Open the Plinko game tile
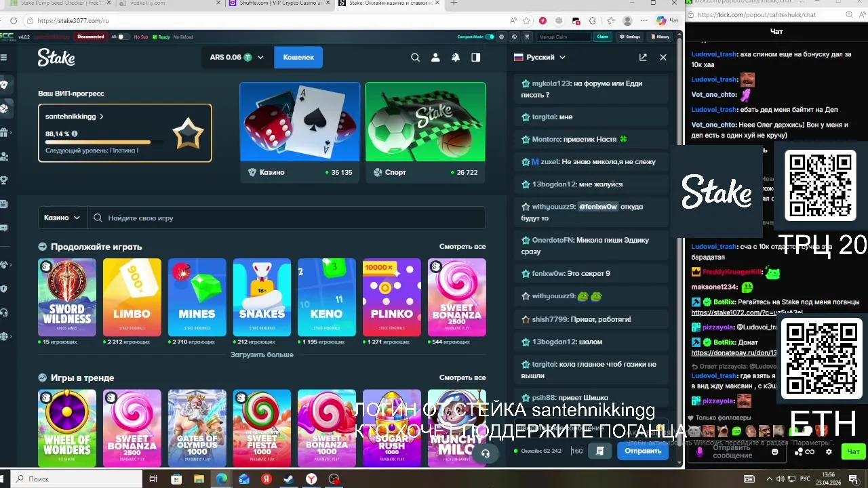This screenshot has height=488, width=868. point(392,298)
